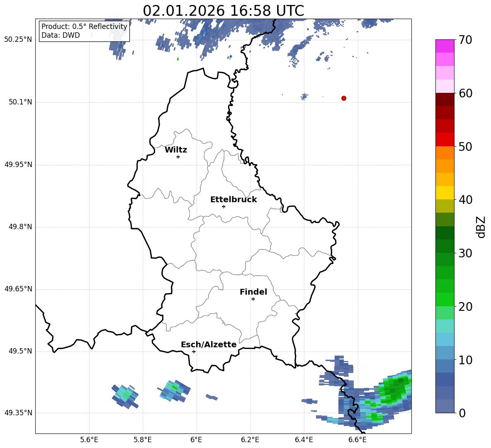Click the latitude label 50.1°N
The width and height of the screenshot is (491, 448).
click(x=20, y=102)
